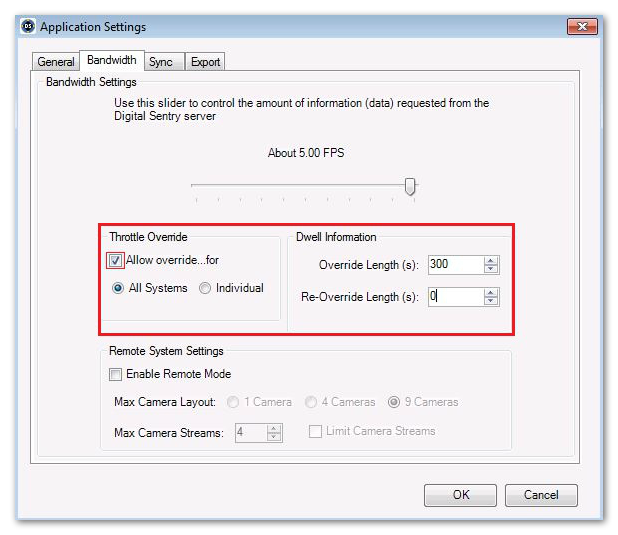Click the Max Camera Streams value field
The image size is (618, 535).
click(251, 433)
